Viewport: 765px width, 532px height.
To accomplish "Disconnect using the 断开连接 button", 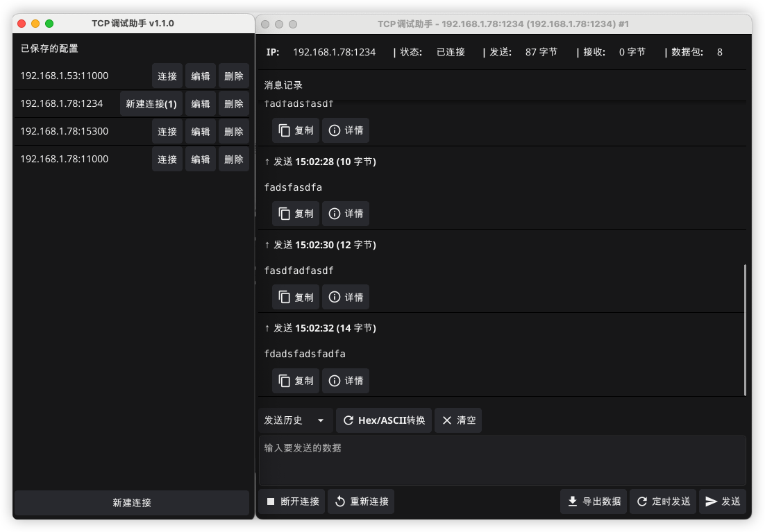I will (292, 501).
